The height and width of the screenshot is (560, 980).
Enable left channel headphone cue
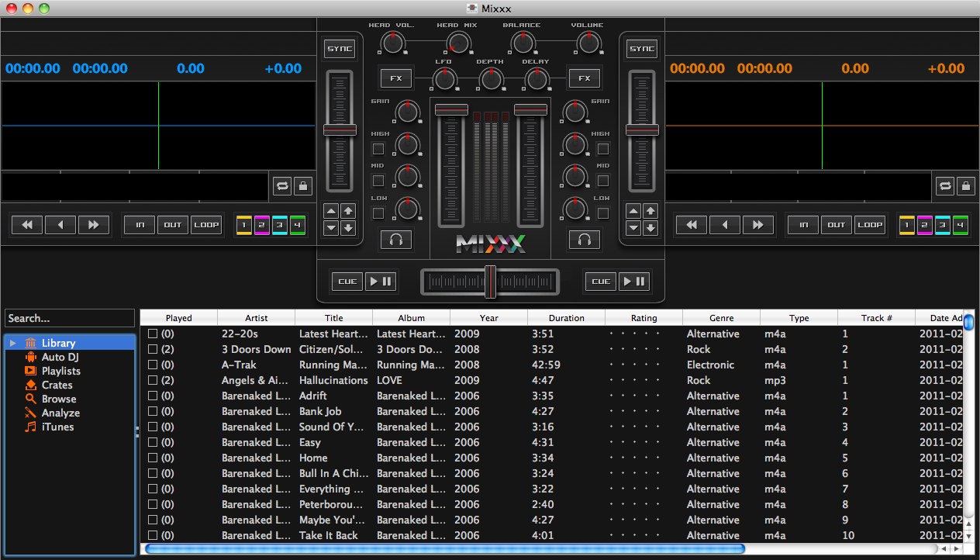click(x=395, y=240)
